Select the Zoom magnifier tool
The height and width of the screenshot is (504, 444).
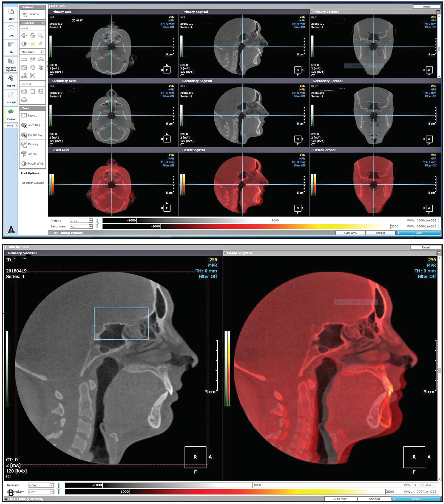point(40,36)
